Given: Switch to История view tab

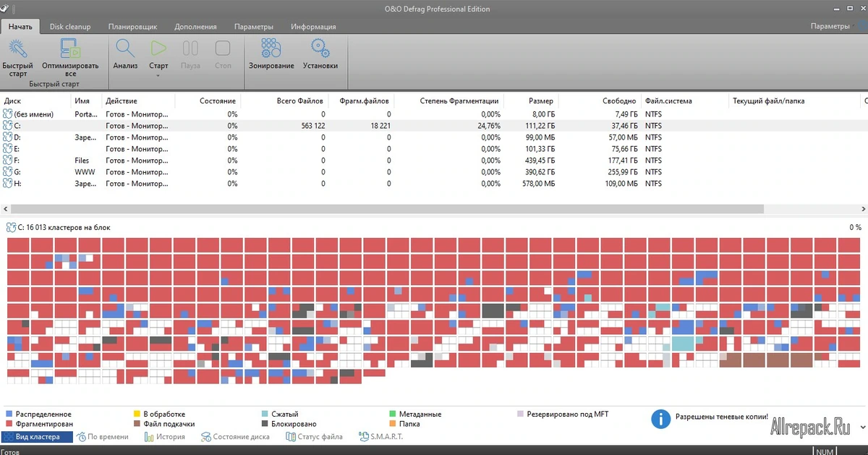Looking at the screenshot, I should coord(165,437).
